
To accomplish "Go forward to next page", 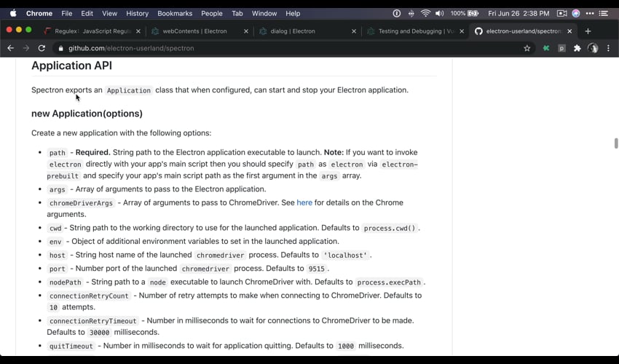I will 26,48.
